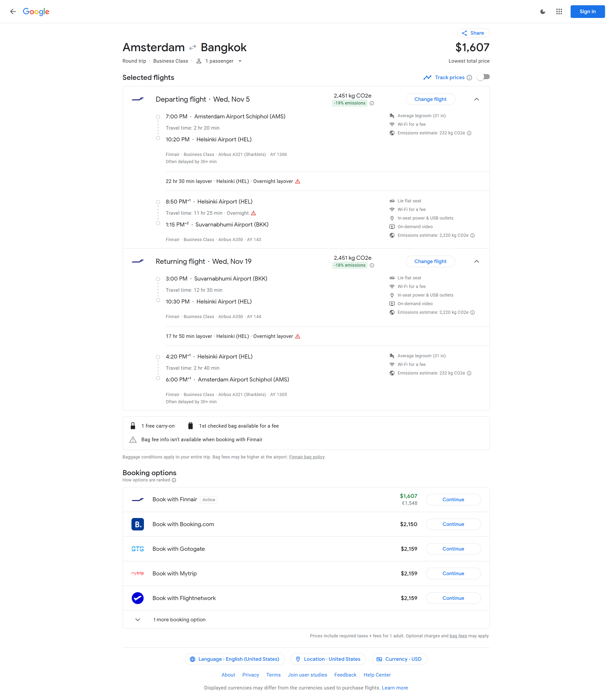
Task: Open the 1 passenger dropdown
Action: [x=220, y=61]
